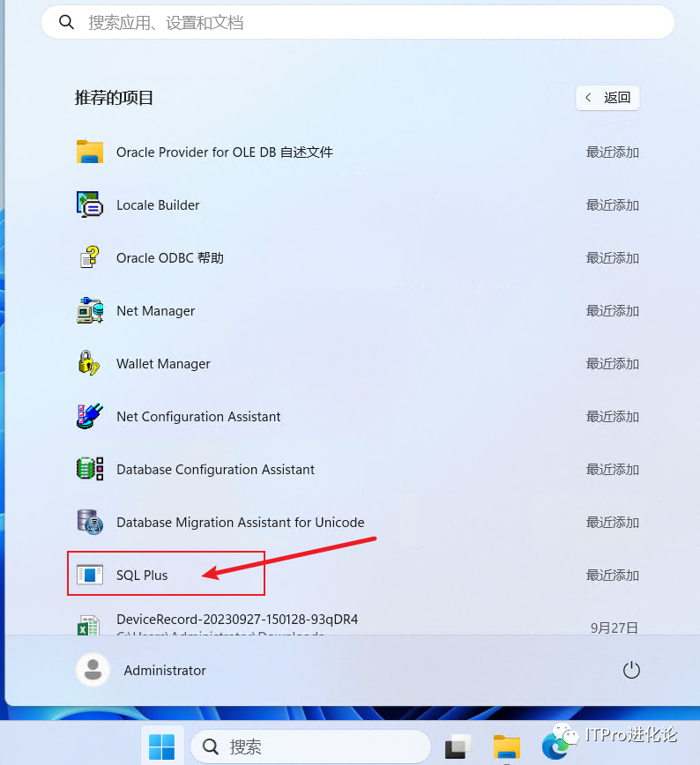Go back using the 返回 button
The image size is (700, 765).
pyautogui.click(x=607, y=98)
